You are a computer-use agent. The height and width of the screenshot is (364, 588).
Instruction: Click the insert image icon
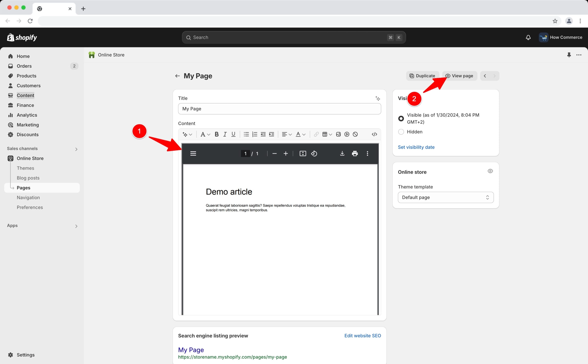339,134
